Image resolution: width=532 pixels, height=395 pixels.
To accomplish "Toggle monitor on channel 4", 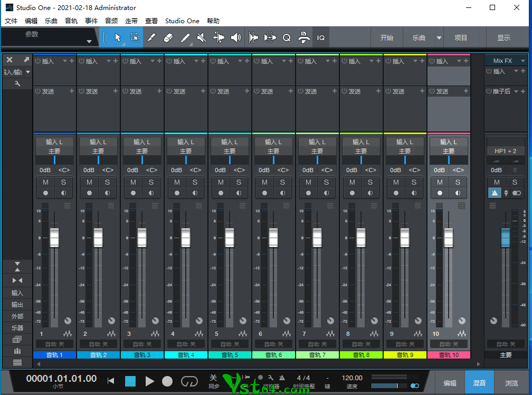I will 195,193.
